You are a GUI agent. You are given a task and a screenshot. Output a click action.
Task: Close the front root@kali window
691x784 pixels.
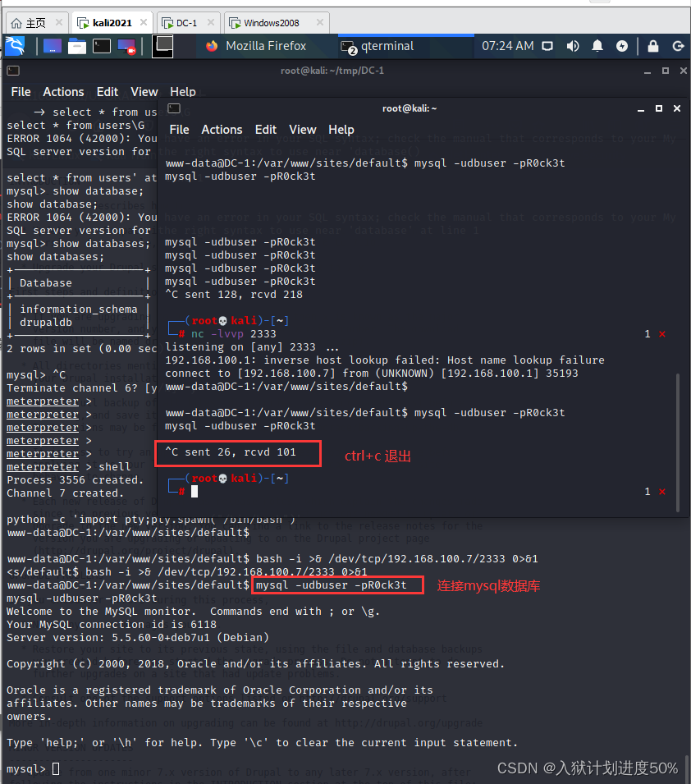[x=677, y=108]
